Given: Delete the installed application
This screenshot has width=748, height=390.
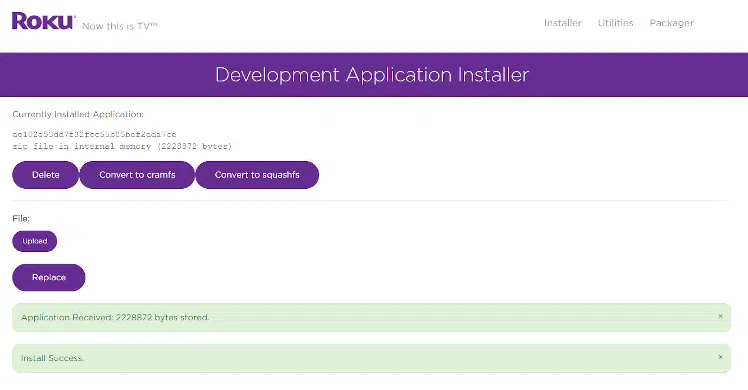Looking at the screenshot, I should pyautogui.click(x=45, y=175).
